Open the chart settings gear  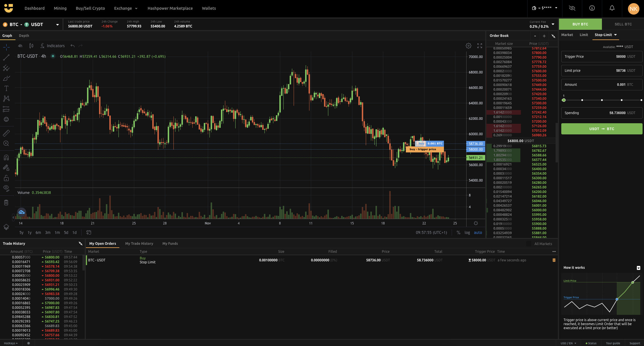point(469,45)
